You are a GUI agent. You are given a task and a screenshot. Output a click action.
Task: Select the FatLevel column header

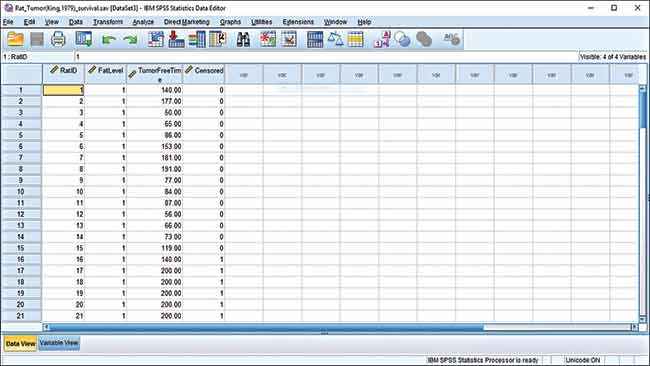coord(105,74)
